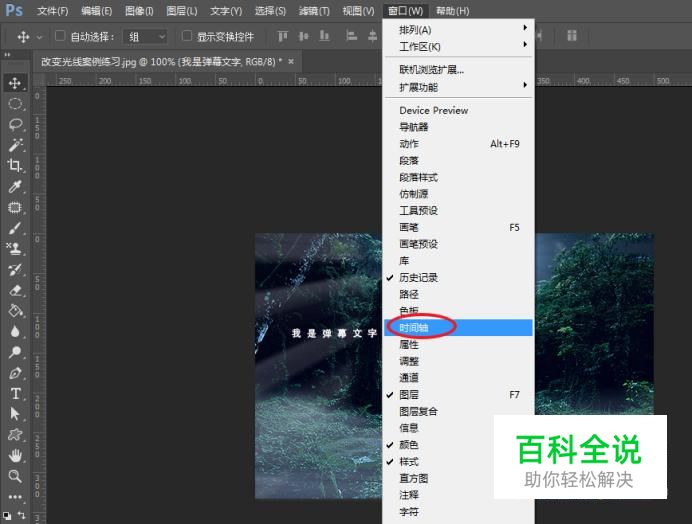Select the Dodge tool
This screenshot has width=692, height=524.
pyautogui.click(x=15, y=352)
